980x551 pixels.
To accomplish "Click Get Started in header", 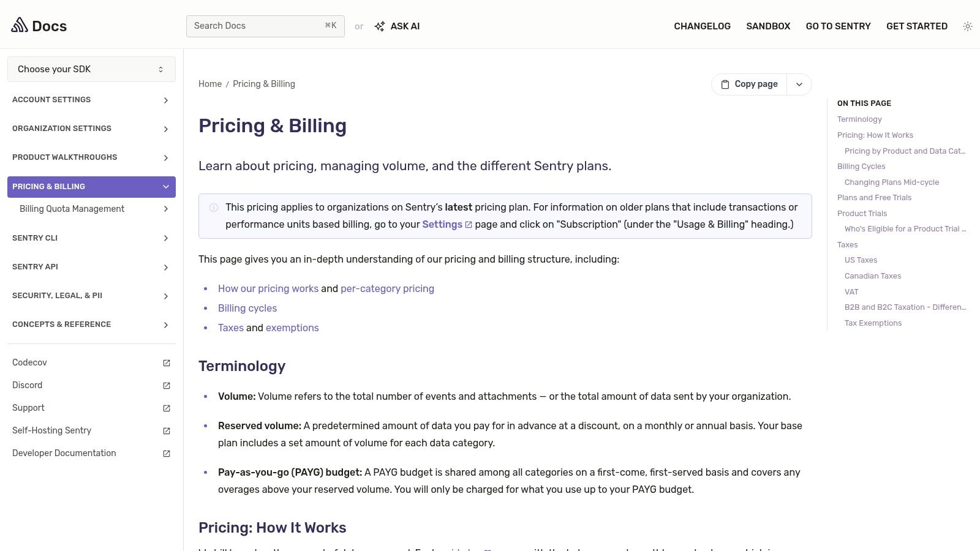I will point(917,26).
